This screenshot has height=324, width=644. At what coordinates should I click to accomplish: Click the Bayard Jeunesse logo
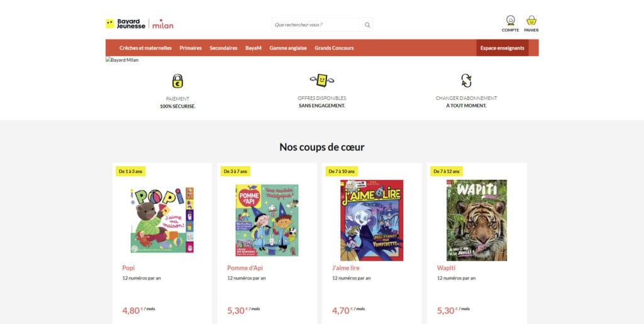pos(125,24)
